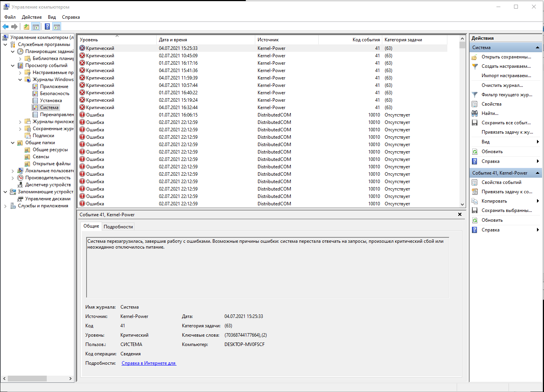Sort by the Дата и время column header

tap(206, 40)
